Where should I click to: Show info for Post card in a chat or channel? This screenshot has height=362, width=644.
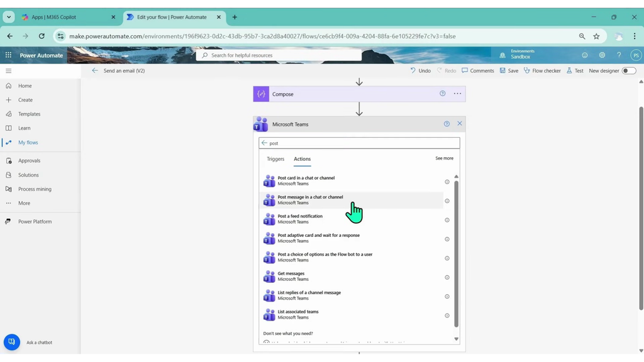[x=447, y=182]
